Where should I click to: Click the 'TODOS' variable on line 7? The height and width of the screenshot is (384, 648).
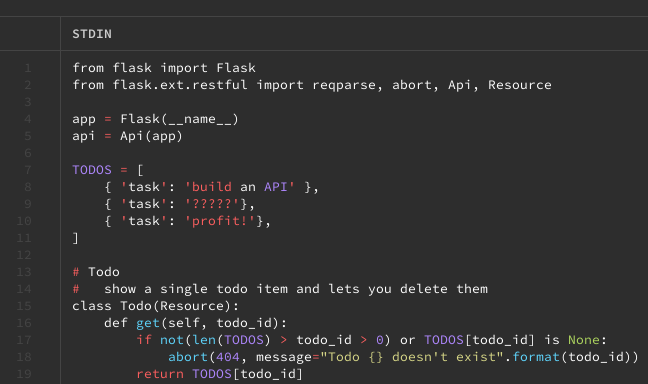click(92, 170)
